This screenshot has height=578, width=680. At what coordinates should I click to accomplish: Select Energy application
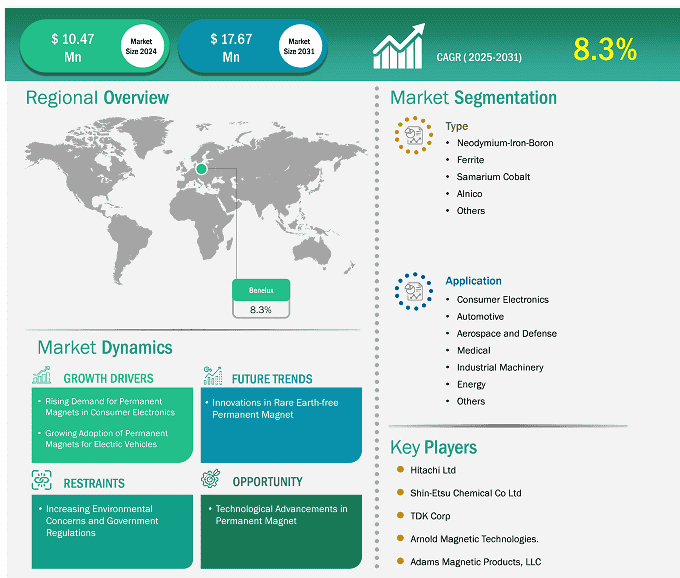pos(471,385)
